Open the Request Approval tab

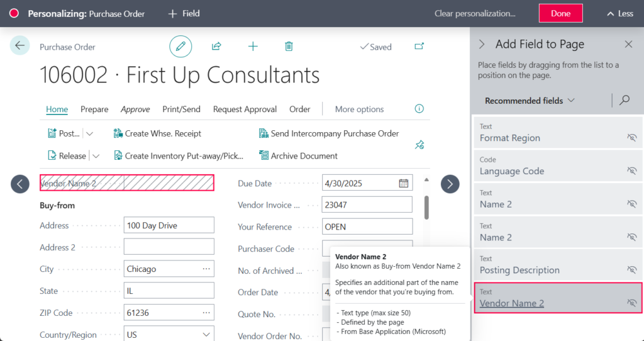coord(245,109)
